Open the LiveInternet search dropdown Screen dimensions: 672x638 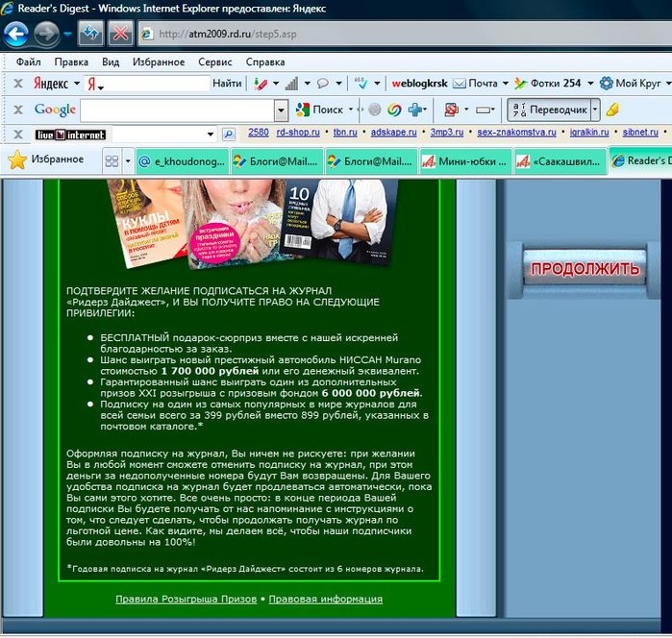pos(211,135)
